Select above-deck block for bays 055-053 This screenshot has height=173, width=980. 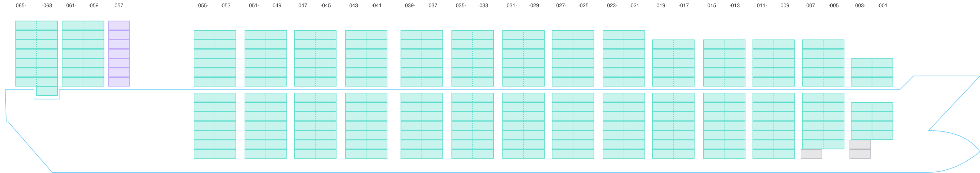pyautogui.click(x=215, y=58)
